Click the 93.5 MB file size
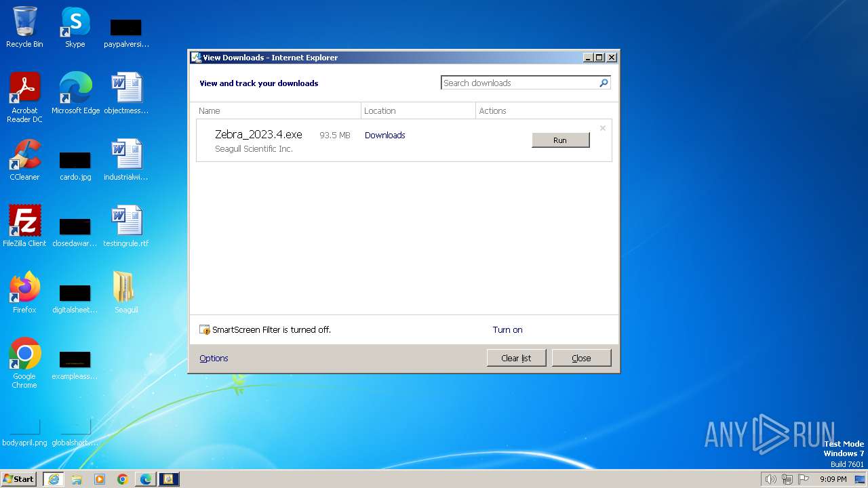The image size is (868, 488). 335,135
